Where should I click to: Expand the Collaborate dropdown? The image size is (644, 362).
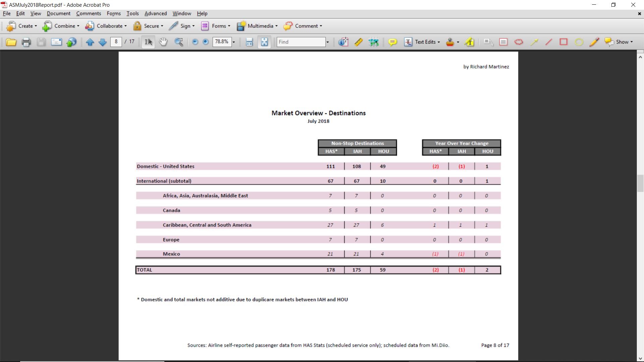pyautogui.click(x=125, y=26)
